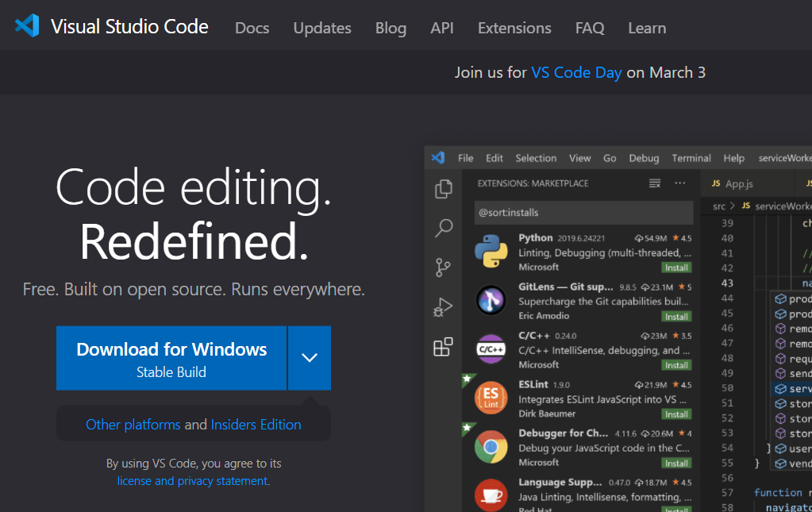Click the ESLint extension title text
This screenshot has height=512, width=812.
[533, 385]
